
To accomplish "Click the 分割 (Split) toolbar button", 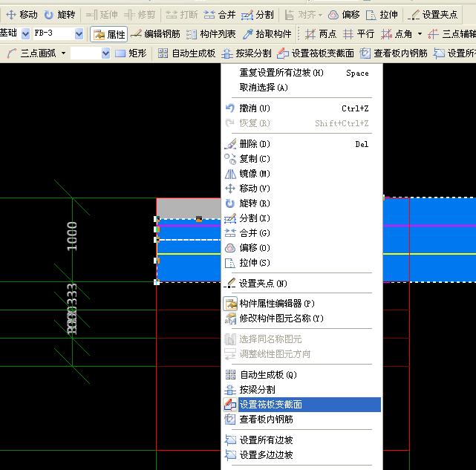I will tap(258, 15).
